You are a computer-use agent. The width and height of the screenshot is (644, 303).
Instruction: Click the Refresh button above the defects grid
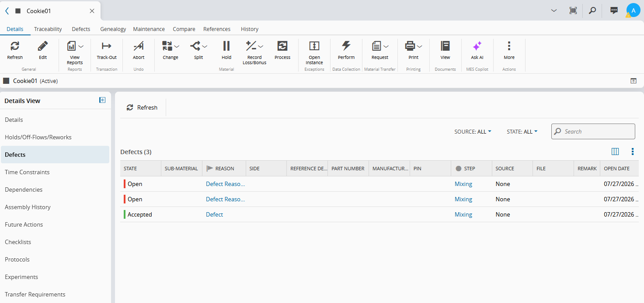tap(142, 107)
